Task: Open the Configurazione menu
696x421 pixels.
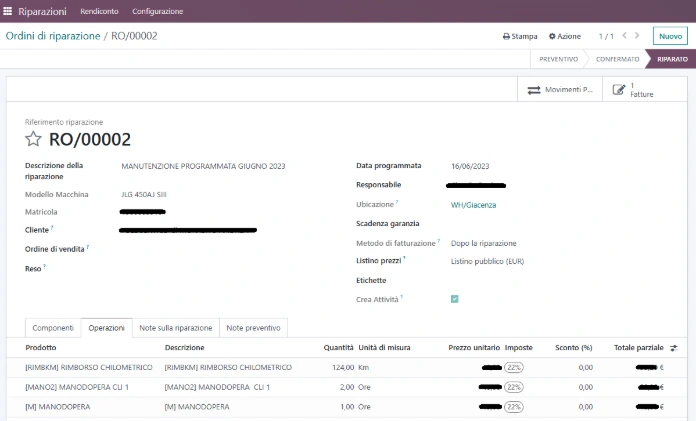Action: tap(158, 11)
